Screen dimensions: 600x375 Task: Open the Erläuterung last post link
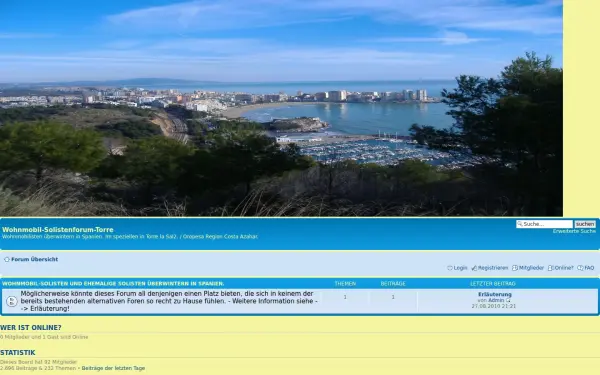495,294
